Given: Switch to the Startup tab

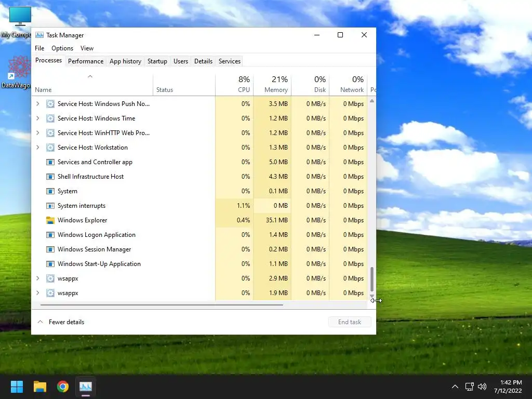Looking at the screenshot, I should pyautogui.click(x=157, y=61).
